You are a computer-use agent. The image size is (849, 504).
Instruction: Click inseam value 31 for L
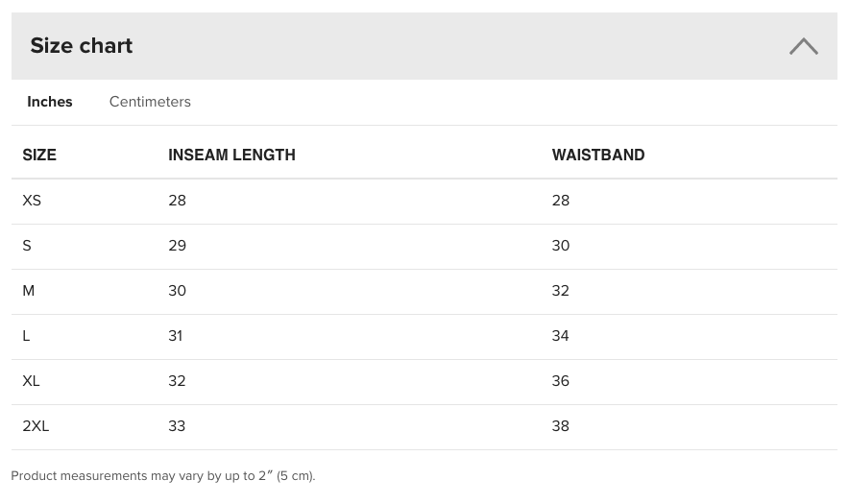tap(176, 336)
